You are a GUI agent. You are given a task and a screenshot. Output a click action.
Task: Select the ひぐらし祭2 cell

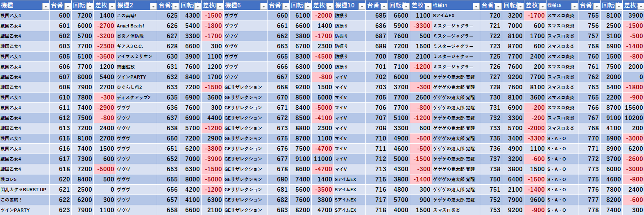pos(136,87)
